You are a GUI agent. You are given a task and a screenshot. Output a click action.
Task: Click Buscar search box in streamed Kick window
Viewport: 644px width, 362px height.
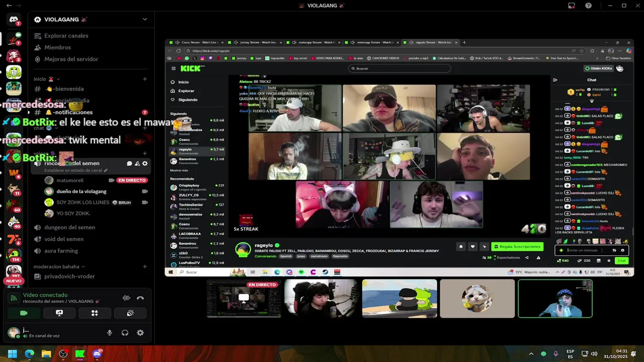pos(399,68)
